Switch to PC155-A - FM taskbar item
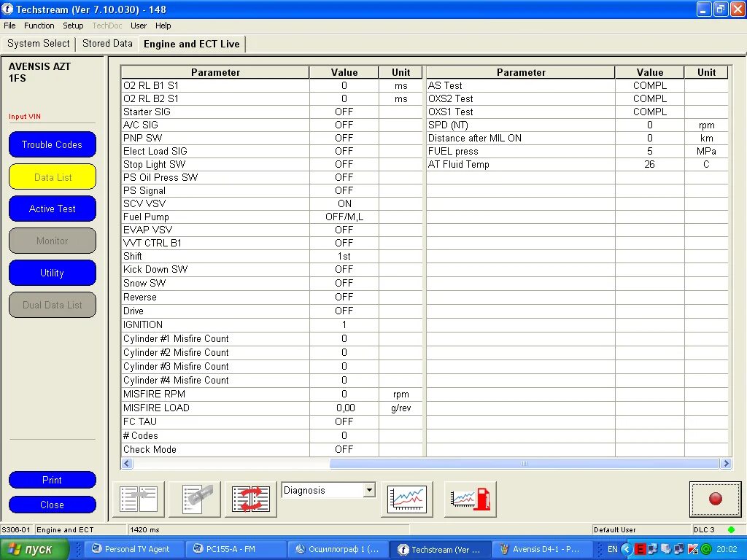The width and height of the screenshot is (747, 560). tap(236, 549)
